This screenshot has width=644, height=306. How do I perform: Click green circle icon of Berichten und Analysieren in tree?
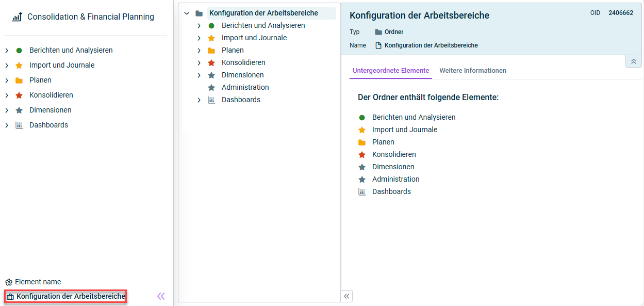click(211, 26)
